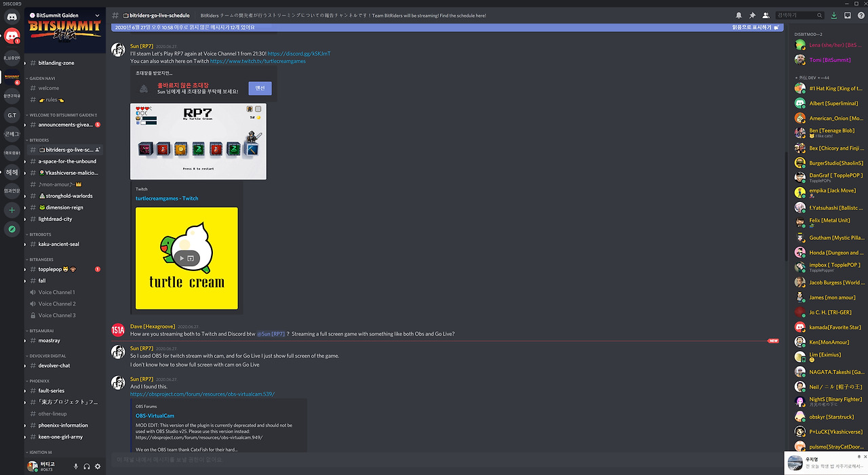This screenshot has height=475, width=868.
Task: Click the add member icon on bitriders-go-live channel
Action: click(x=98, y=150)
